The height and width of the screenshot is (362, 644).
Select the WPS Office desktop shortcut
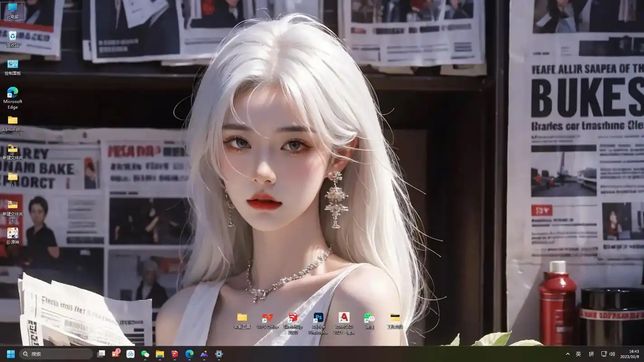[267, 318]
